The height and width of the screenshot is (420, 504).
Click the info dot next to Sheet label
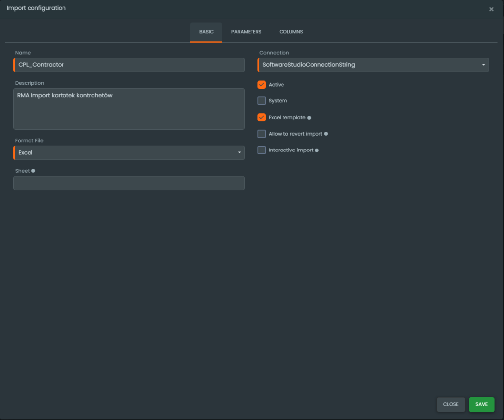tap(33, 171)
